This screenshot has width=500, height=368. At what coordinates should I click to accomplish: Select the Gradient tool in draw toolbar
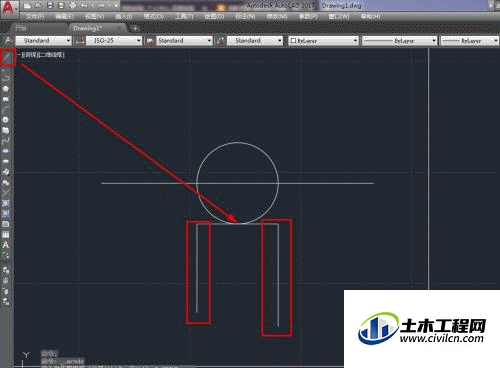point(6,214)
